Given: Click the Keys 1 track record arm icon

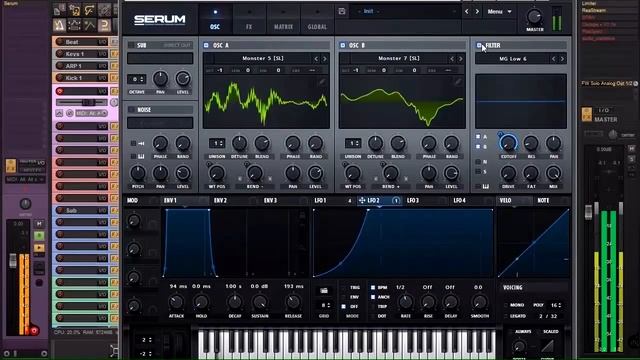Looking at the screenshot, I should click(60, 54).
